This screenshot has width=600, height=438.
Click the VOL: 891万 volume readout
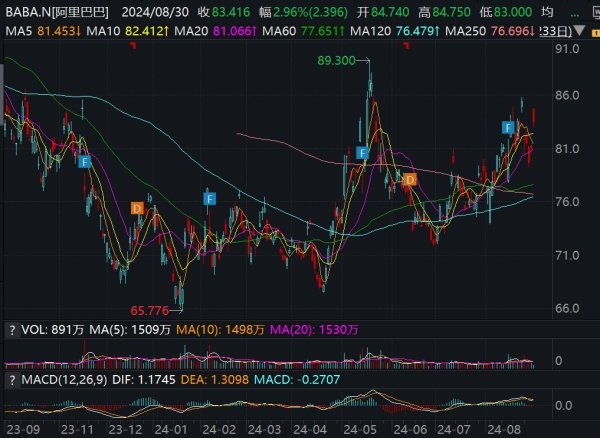52,330
